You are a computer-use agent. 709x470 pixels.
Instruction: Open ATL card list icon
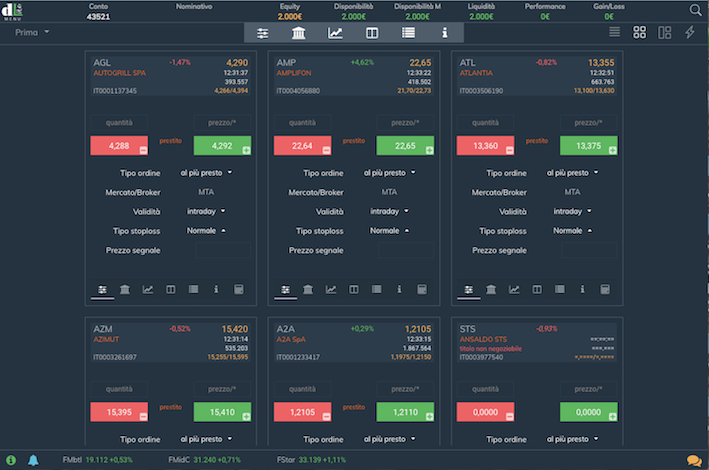point(560,290)
